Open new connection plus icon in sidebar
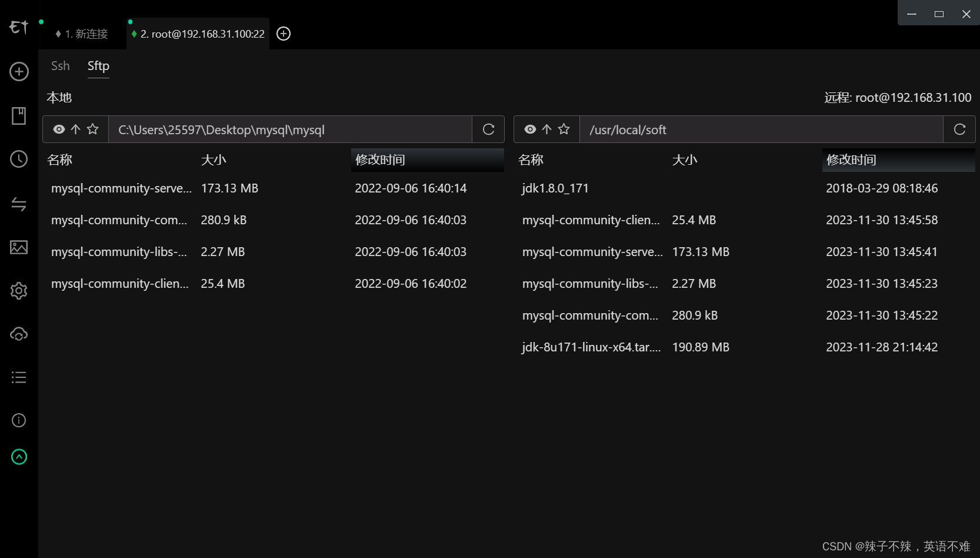 pyautogui.click(x=19, y=72)
